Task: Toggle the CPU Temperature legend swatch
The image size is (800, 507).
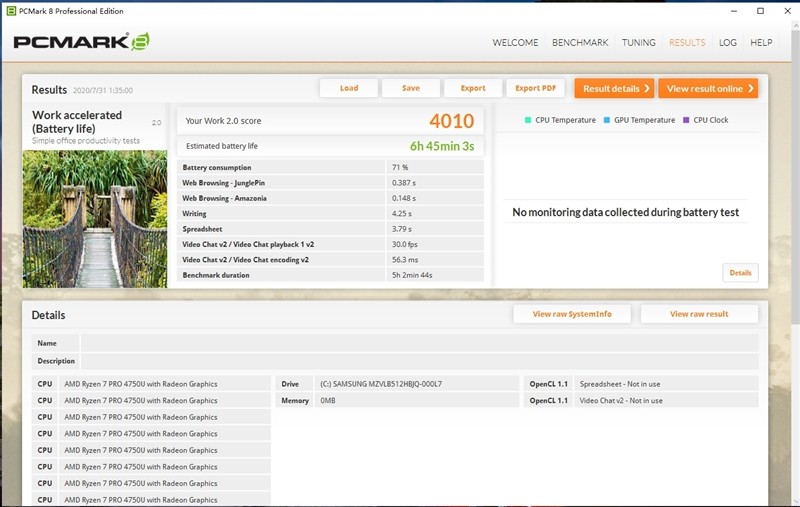Action: (x=528, y=120)
